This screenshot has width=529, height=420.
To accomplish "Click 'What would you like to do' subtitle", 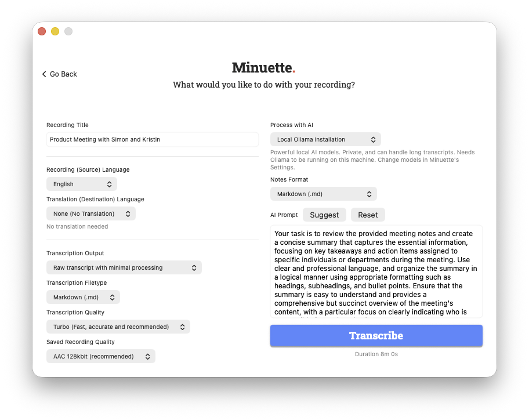I will coord(264,85).
